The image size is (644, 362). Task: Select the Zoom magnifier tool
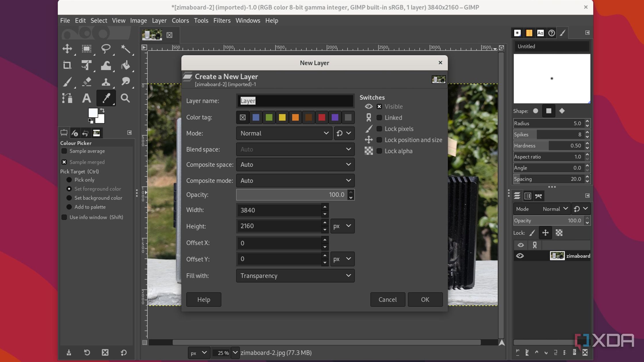125,98
